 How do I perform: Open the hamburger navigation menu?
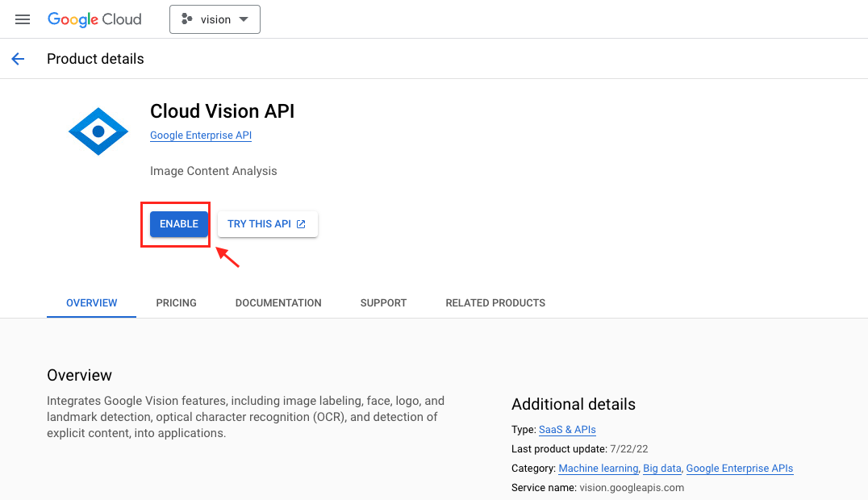pos(22,19)
